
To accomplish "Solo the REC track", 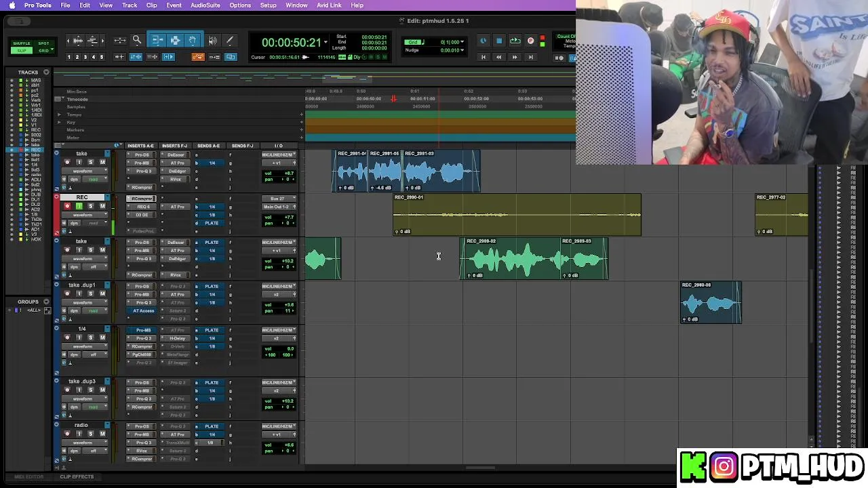I will [90, 206].
